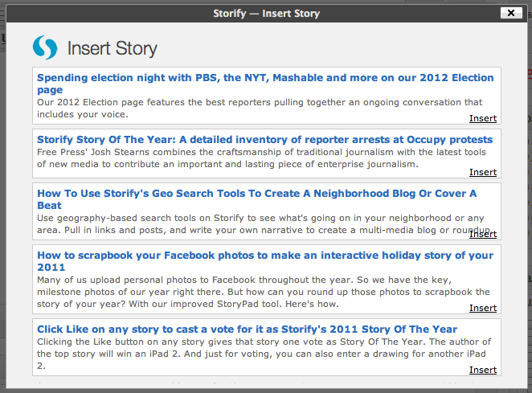Select the description mentioning best reporters conversation
The width and height of the screenshot is (532, 393).
point(260,108)
